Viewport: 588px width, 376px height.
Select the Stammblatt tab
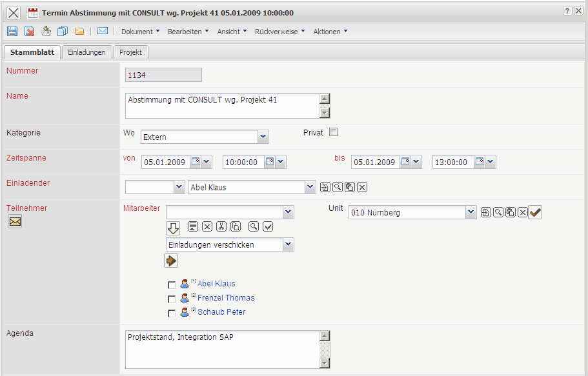(32, 52)
